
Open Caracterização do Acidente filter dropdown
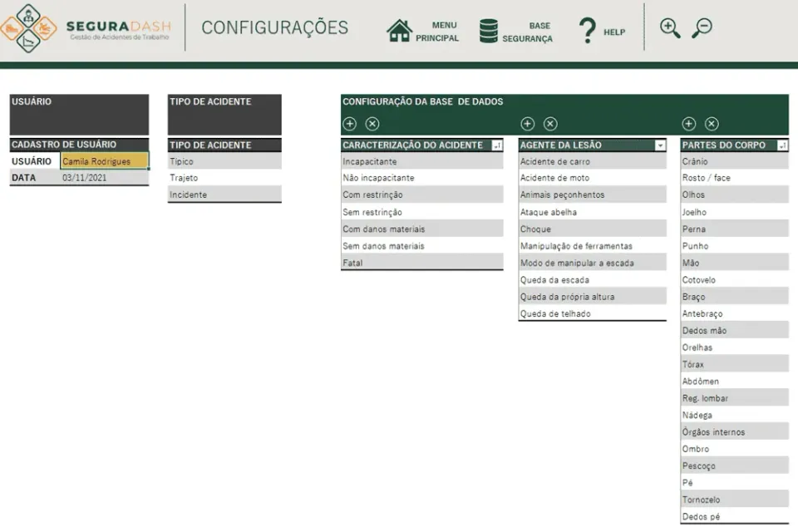pos(497,145)
